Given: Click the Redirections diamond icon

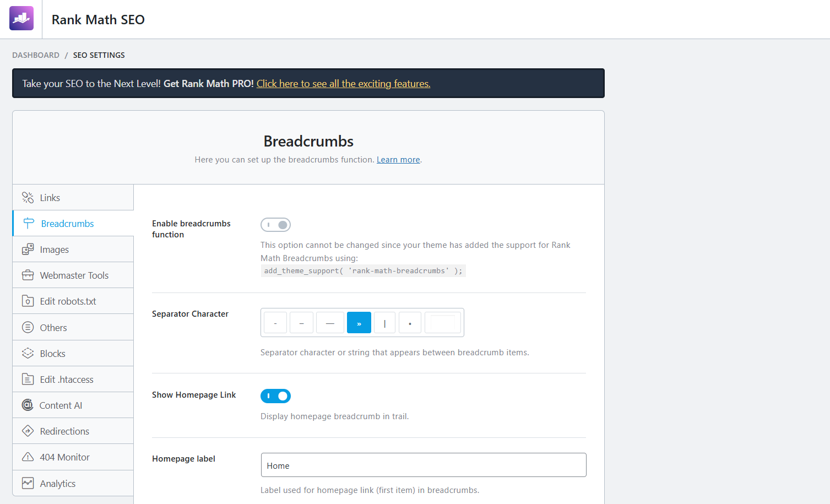Looking at the screenshot, I should tap(28, 431).
